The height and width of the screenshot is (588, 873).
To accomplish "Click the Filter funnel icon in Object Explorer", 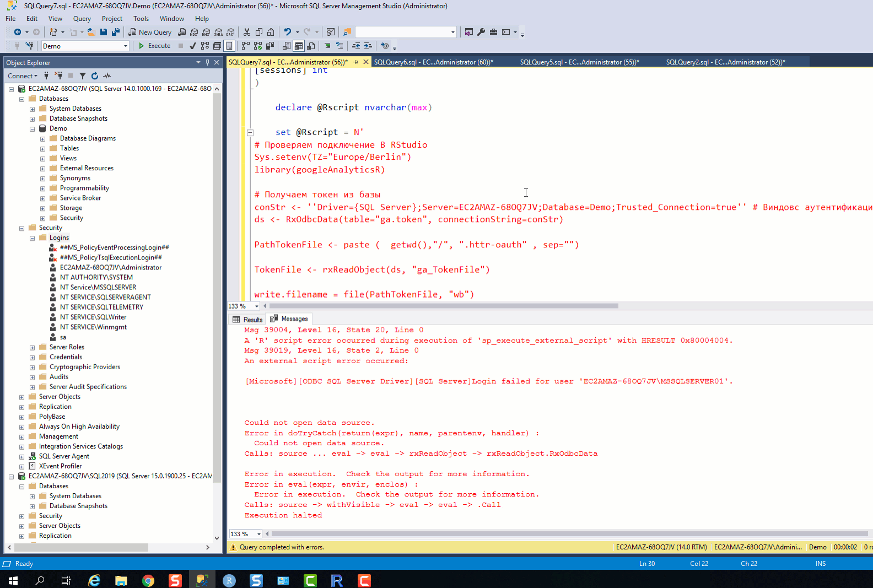I will tap(82, 76).
